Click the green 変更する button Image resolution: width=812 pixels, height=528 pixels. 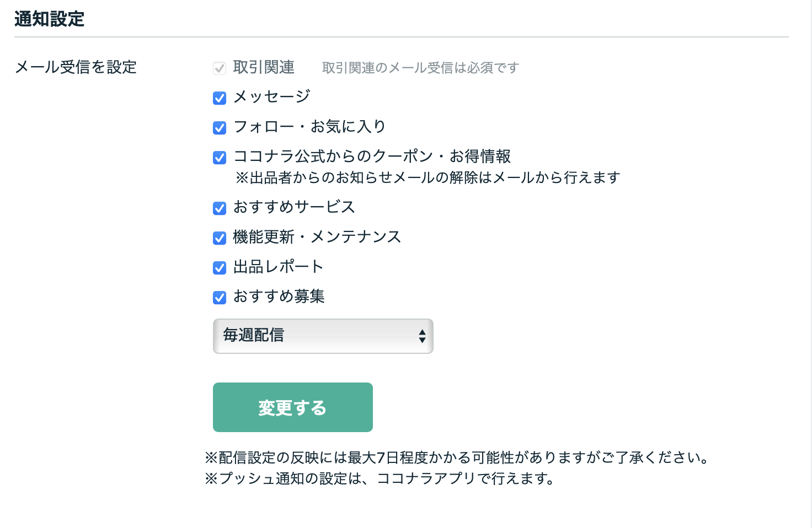292,407
